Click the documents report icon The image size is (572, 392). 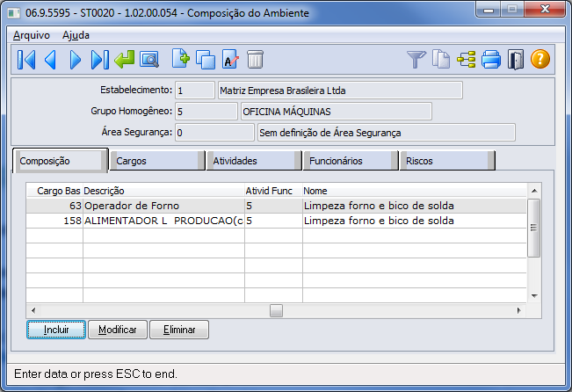point(441,60)
